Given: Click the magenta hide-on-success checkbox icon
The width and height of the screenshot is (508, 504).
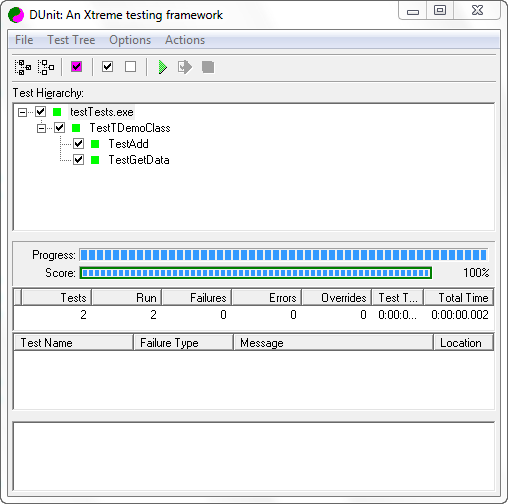Looking at the screenshot, I should click(x=76, y=67).
